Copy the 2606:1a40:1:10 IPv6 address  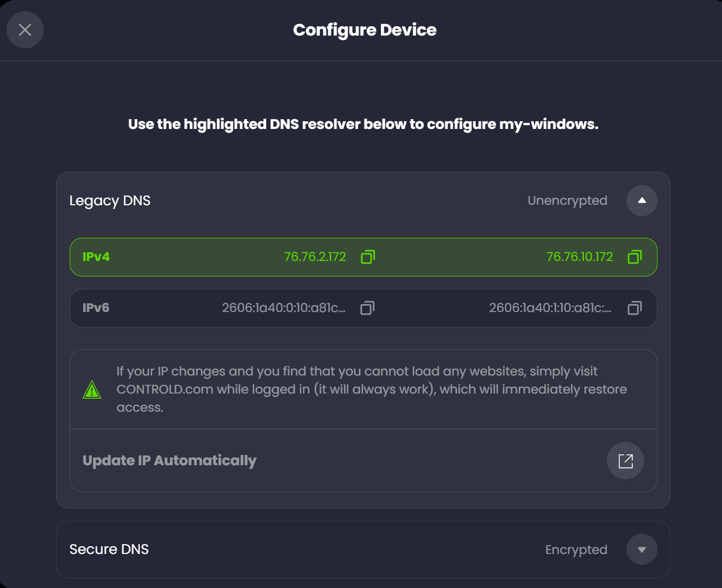click(635, 308)
